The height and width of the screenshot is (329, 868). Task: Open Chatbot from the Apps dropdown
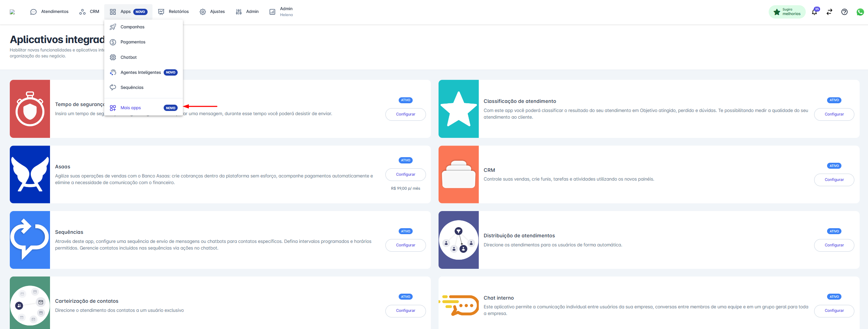point(128,57)
